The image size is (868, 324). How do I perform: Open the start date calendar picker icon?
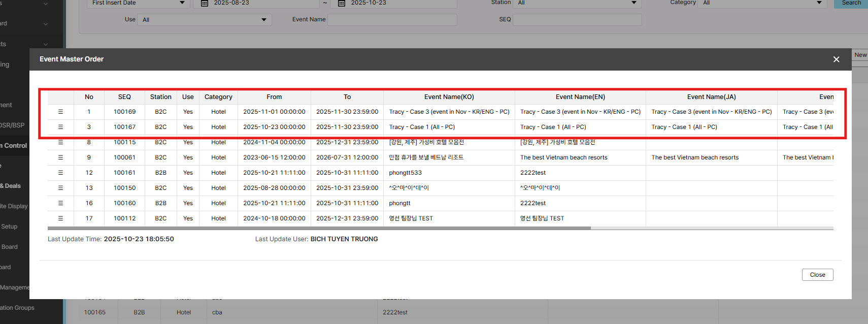pyautogui.click(x=205, y=3)
